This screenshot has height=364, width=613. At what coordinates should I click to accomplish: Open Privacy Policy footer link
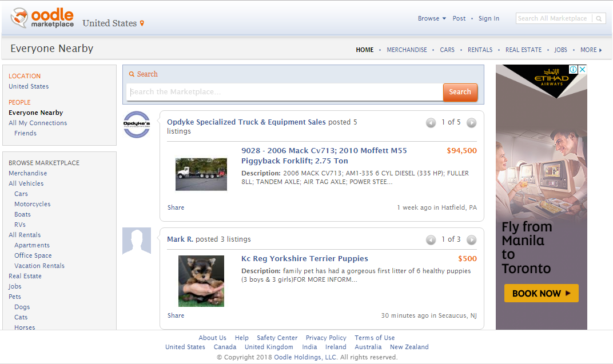pyautogui.click(x=326, y=338)
